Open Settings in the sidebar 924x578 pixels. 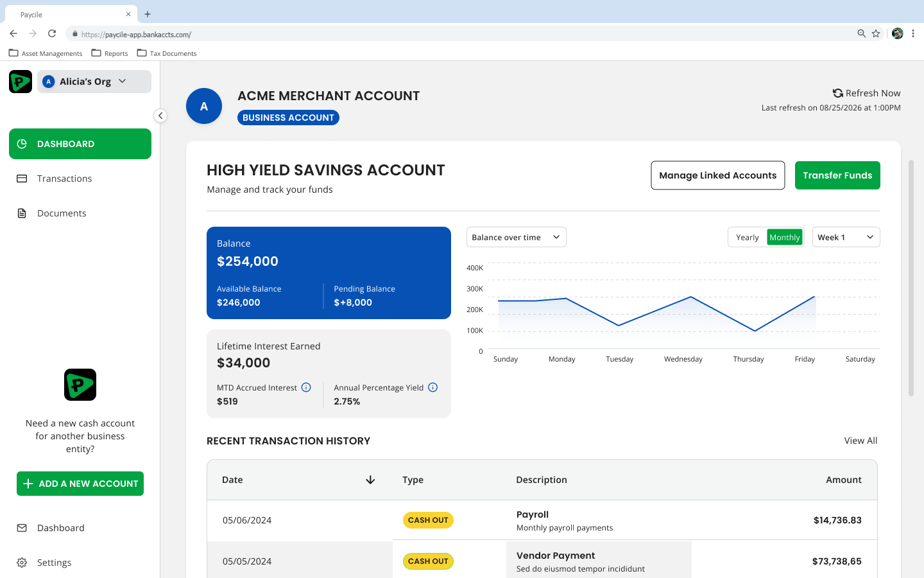80,563
